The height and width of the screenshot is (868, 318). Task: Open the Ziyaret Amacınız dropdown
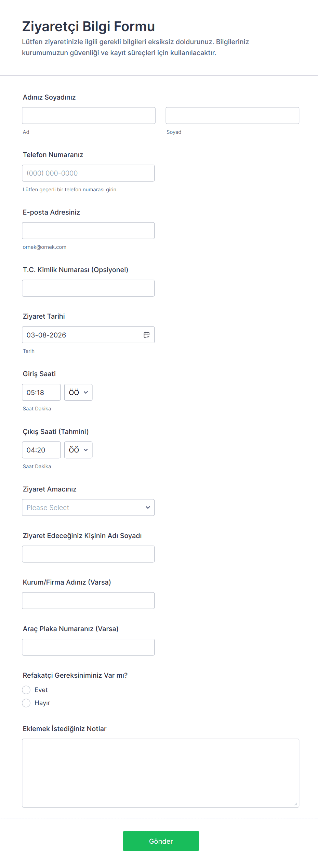pos(88,507)
